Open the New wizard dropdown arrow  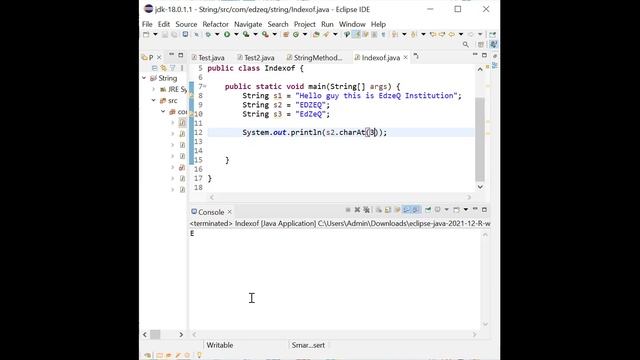click(x=155, y=35)
